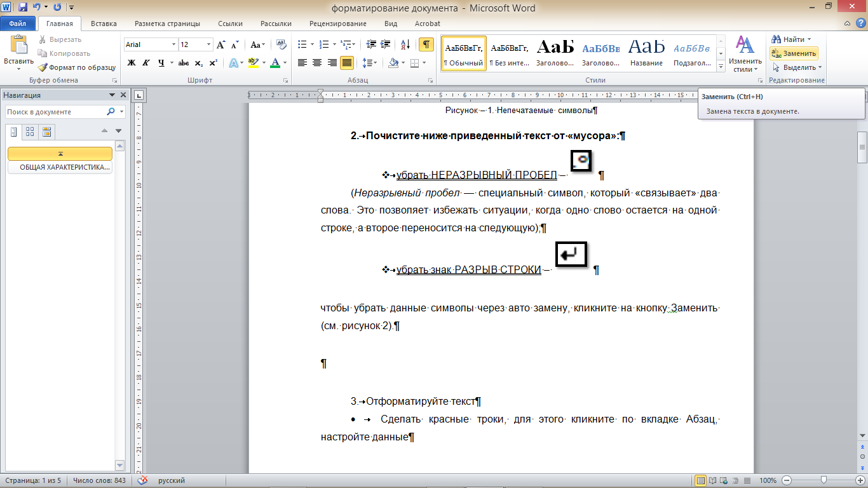The width and height of the screenshot is (868, 488).
Task: Open the Arial font name dropdown
Action: tap(173, 44)
